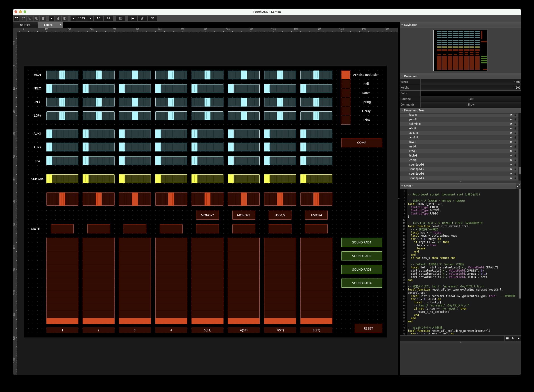
Task: Collapse the Document Tree section
Action: pyautogui.click(x=402, y=110)
